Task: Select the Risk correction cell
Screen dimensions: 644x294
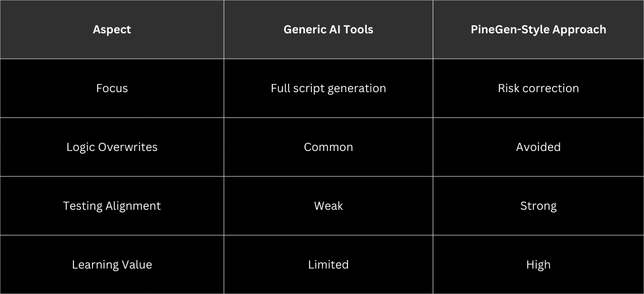Action: coord(538,88)
